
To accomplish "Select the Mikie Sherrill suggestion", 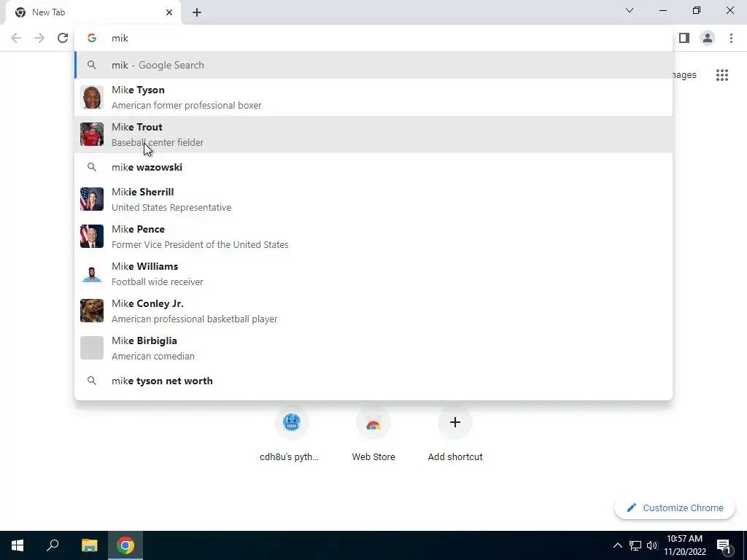I will point(373,199).
